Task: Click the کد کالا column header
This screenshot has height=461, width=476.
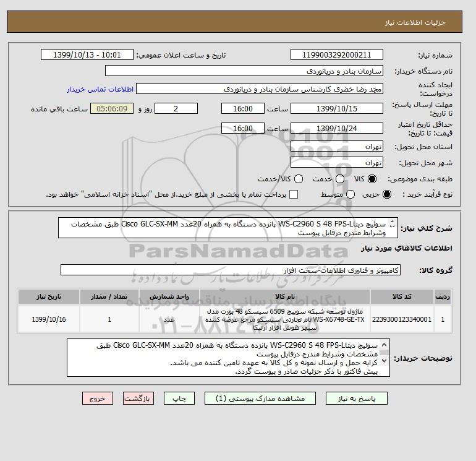Action: tap(402, 296)
